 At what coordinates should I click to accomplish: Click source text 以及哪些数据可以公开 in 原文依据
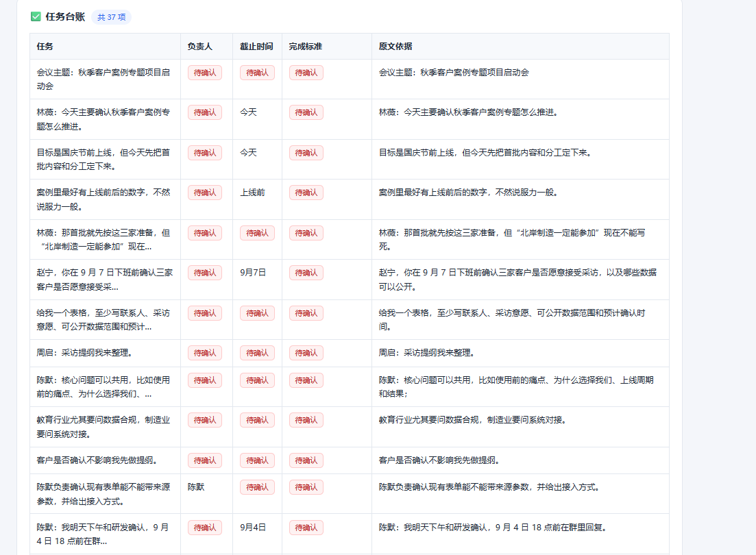(x=517, y=280)
